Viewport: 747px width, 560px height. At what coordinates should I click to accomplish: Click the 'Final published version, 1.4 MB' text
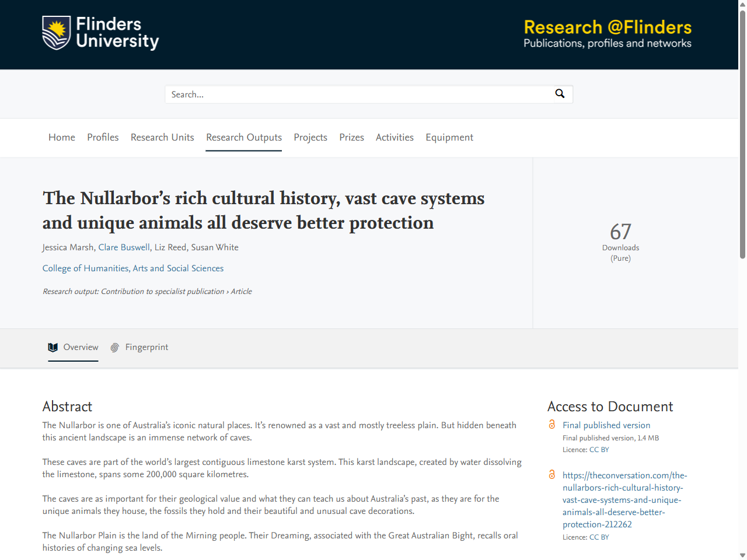click(611, 438)
